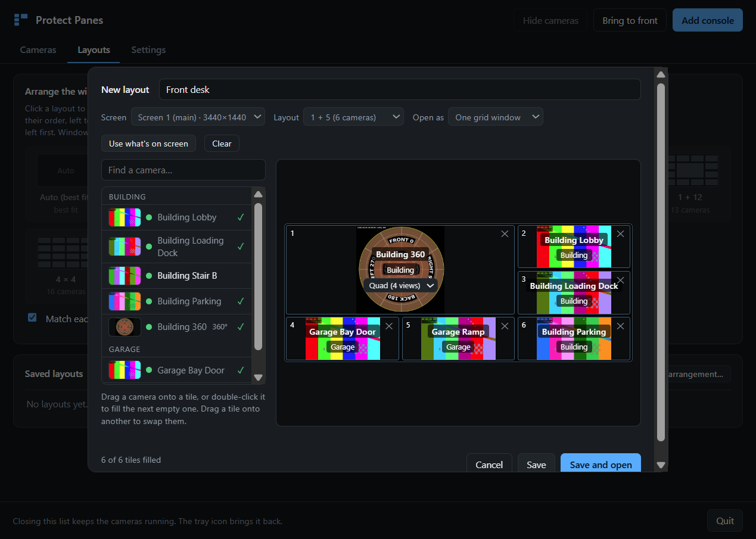Select the Garage Ramp tile in grid
The width and height of the screenshot is (756, 539).
458,339
